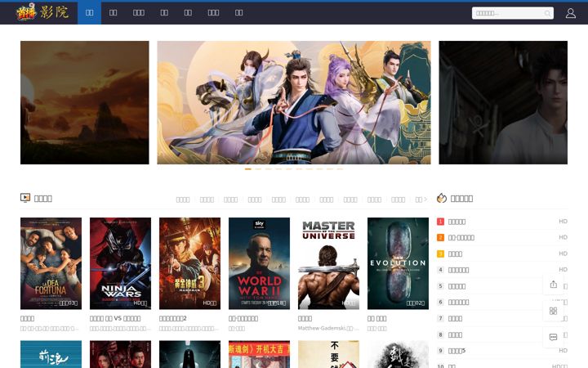This screenshot has width=588, height=368.
Task: Click the floating chat message icon
Action: [554, 337]
